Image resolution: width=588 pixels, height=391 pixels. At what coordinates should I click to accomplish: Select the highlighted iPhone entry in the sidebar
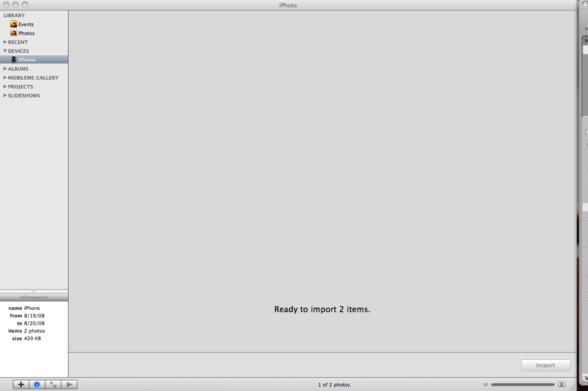coord(27,59)
